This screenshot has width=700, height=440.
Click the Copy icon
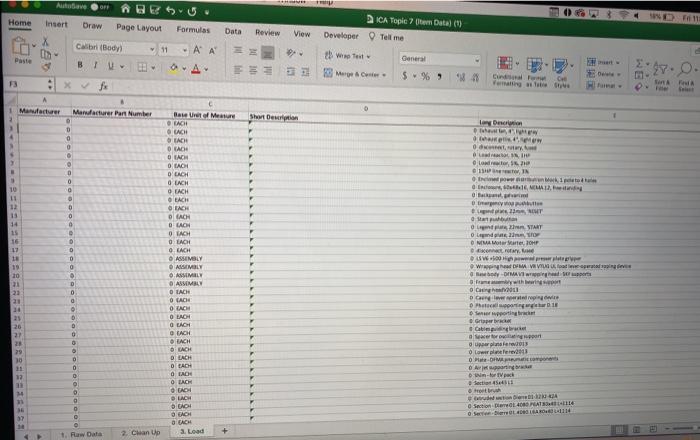click(46, 54)
